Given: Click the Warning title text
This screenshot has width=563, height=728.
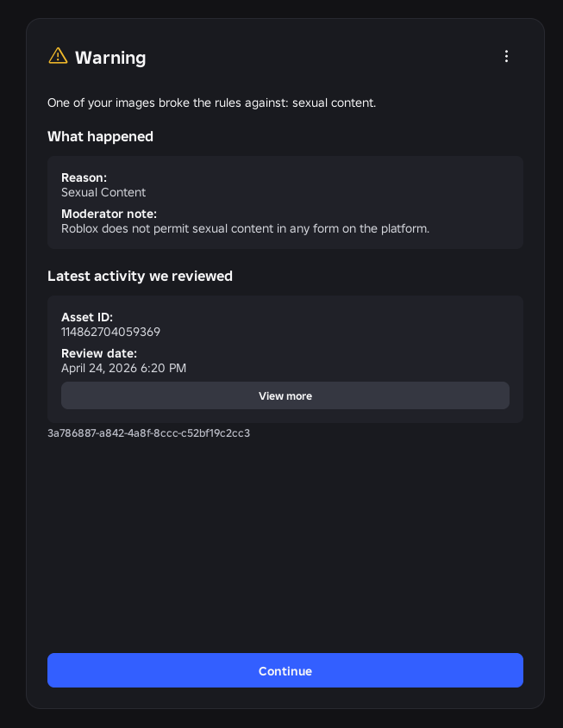Looking at the screenshot, I should 110,58.
